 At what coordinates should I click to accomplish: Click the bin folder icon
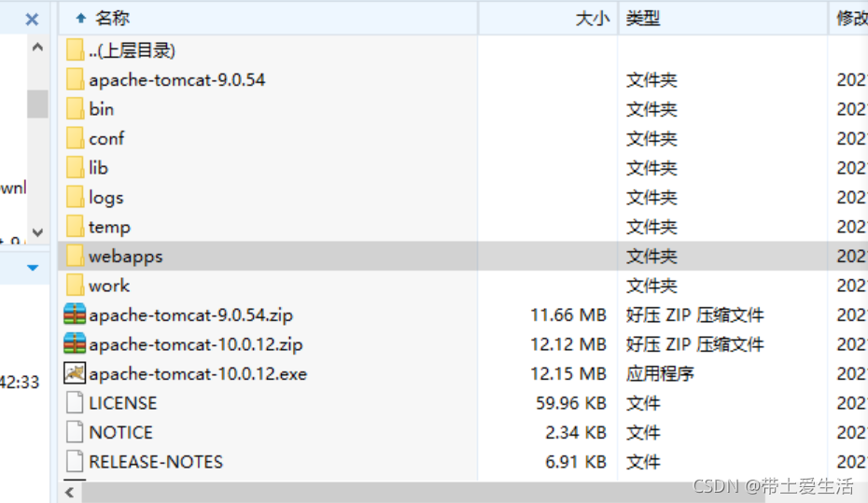[75, 109]
